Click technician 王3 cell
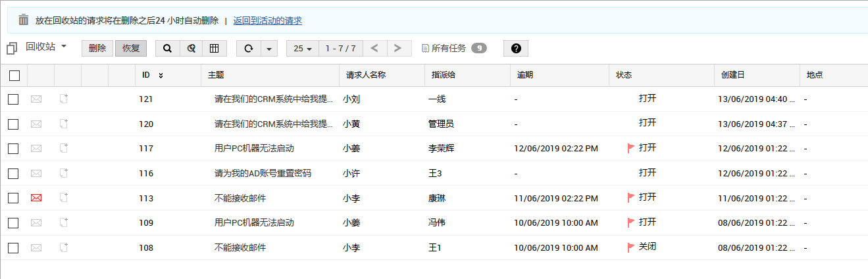This screenshot has width=868, height=279. coord(434,174)
